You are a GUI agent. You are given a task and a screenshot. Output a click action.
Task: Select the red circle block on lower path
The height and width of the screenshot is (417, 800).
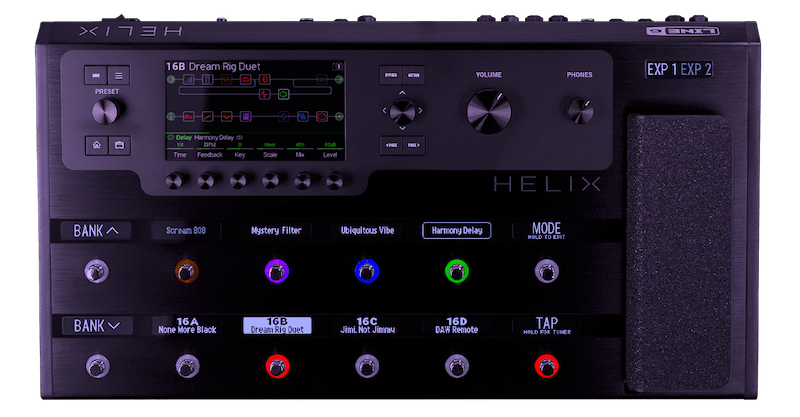(321, 117)
